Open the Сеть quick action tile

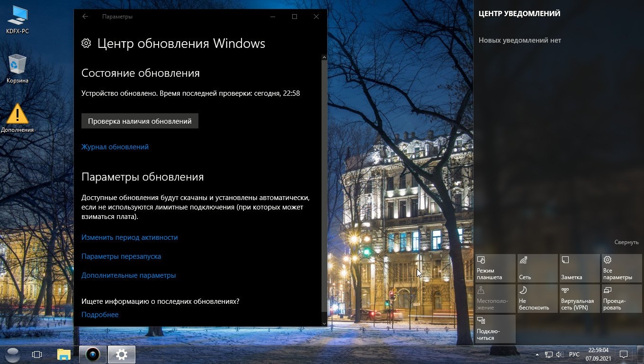point(537,268)
